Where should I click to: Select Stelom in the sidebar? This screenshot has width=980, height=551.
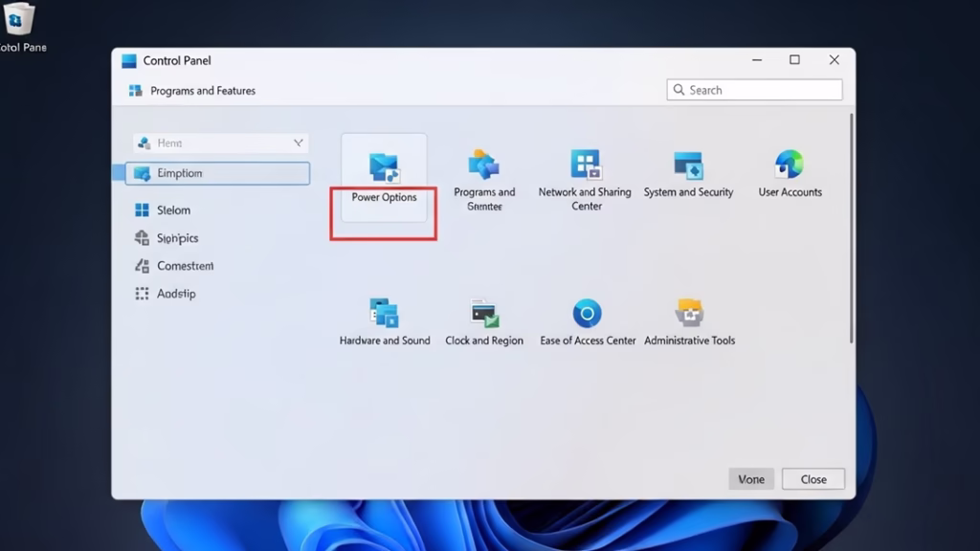[173, 210]
